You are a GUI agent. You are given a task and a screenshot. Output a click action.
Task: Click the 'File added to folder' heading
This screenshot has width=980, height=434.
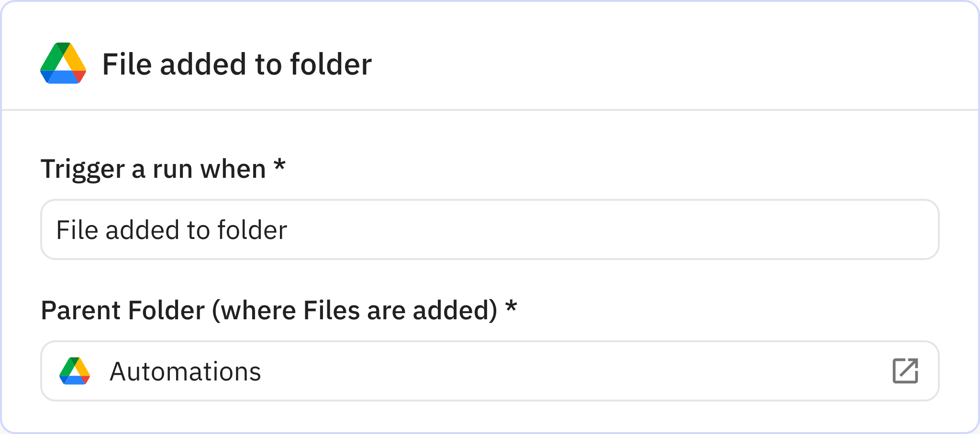[x=237, y=65]
